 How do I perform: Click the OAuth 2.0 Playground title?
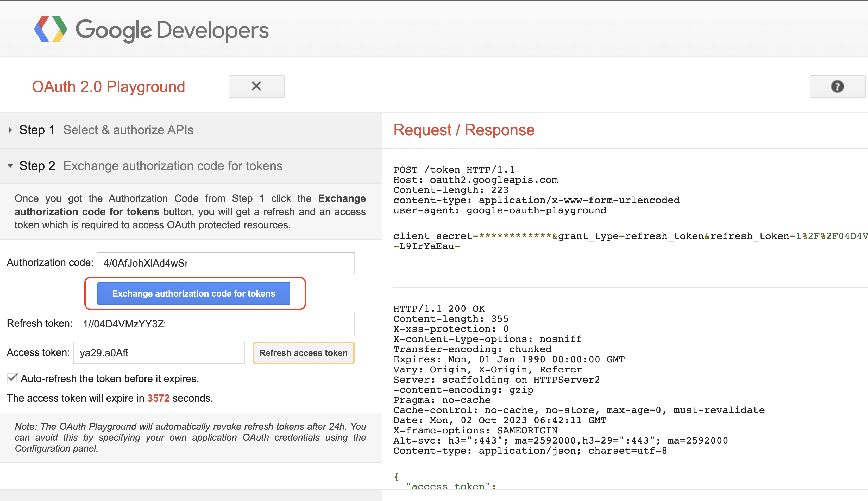pos(109,87)
